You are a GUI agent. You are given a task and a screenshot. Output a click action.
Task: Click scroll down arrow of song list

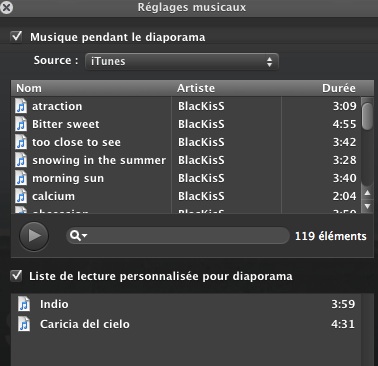367,206
